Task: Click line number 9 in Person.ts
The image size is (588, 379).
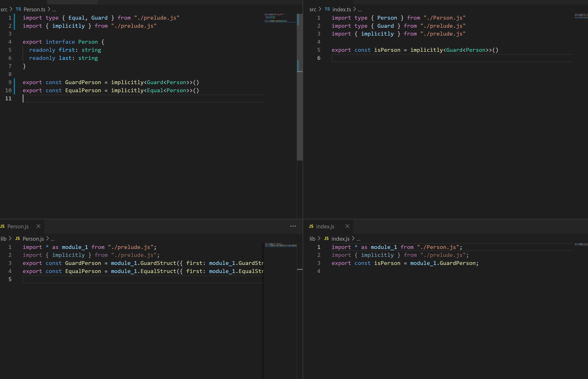Action: pos(10,82)
